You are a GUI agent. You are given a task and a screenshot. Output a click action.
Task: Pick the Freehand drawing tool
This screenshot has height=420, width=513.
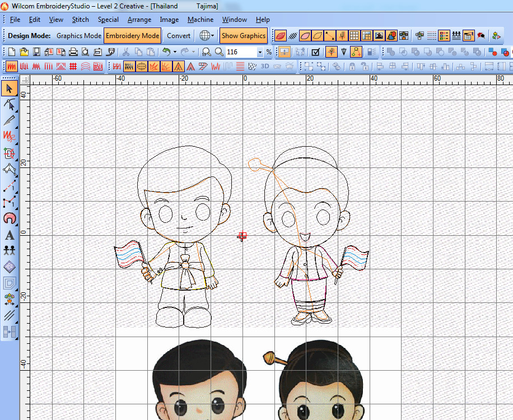coord(10,136)
